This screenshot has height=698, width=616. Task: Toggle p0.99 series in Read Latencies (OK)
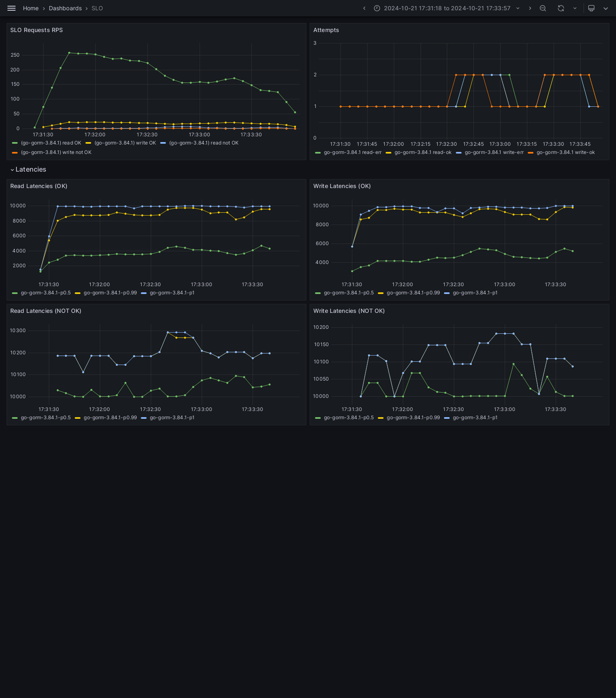tap(110, 293)
